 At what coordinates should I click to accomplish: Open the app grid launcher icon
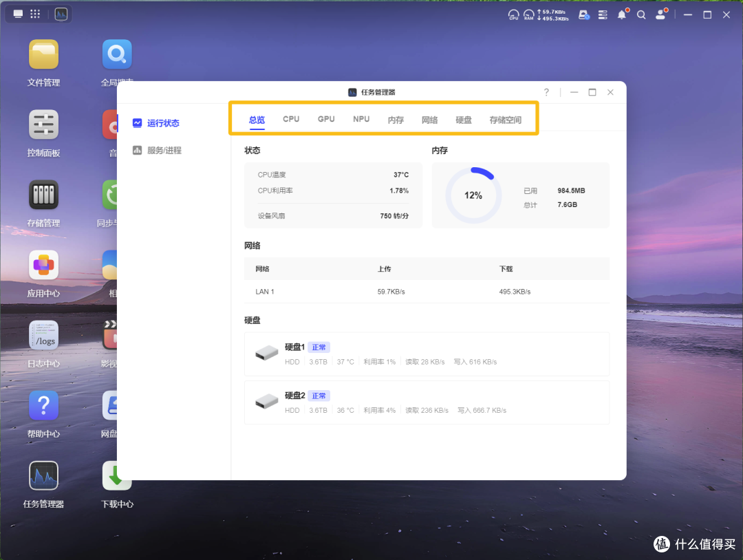tap(35, 14)
